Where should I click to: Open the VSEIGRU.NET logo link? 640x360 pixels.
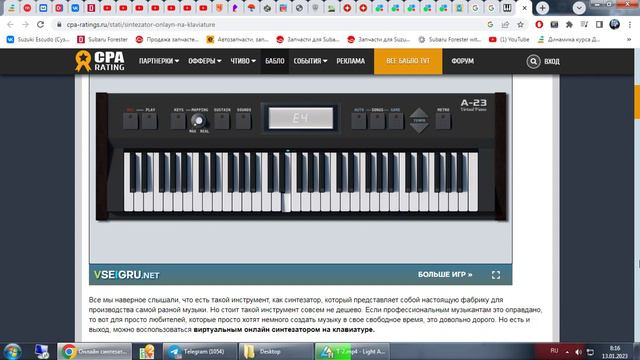click(127, 275)
